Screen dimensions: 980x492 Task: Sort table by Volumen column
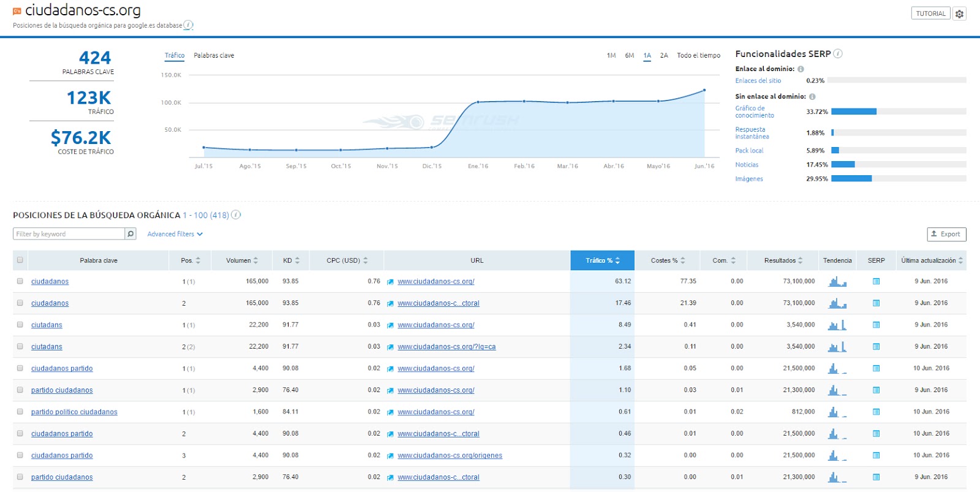(242, 260)
